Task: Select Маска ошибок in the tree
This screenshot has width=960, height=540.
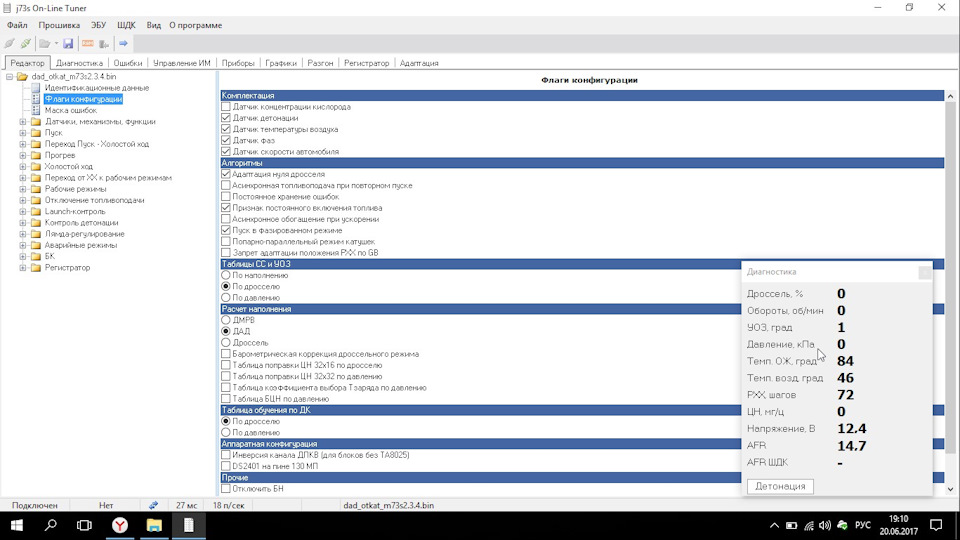Action: (70, 110)
